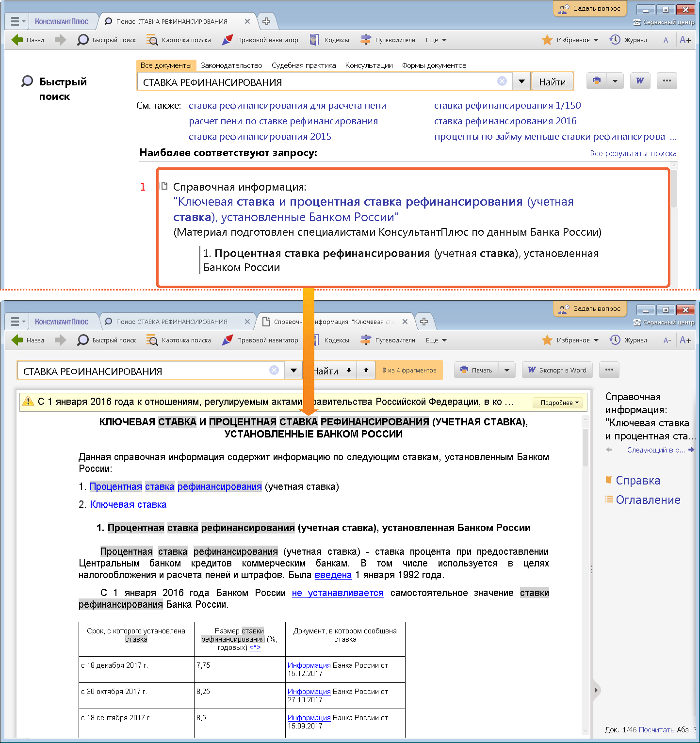Open link ставка рефинансирования 1/150
The image size is (700, 743).
[x=507, y=106]
